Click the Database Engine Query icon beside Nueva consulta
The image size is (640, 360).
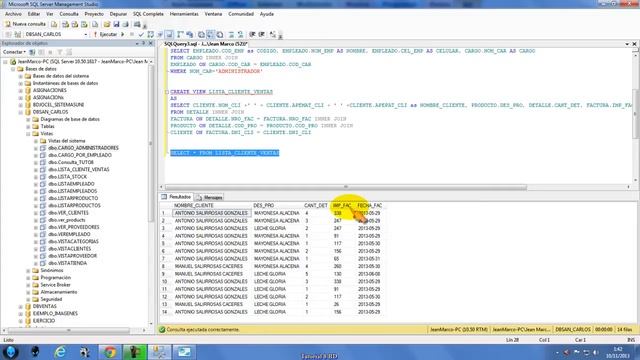(x=54, y=24)
